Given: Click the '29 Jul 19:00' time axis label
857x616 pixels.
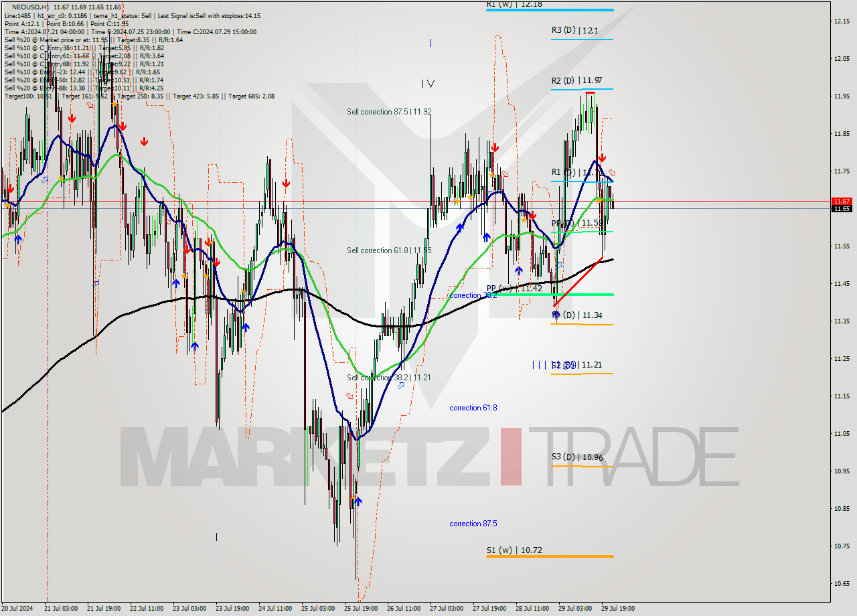Looking at the screenshot, I should coord(618,609).
